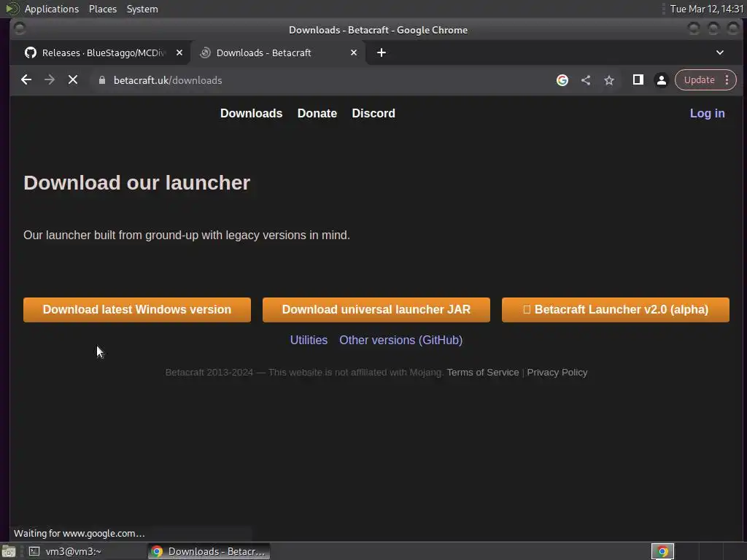747x560 pixels.
Task: Open Chrome profile menu
Action: (661, 80)
